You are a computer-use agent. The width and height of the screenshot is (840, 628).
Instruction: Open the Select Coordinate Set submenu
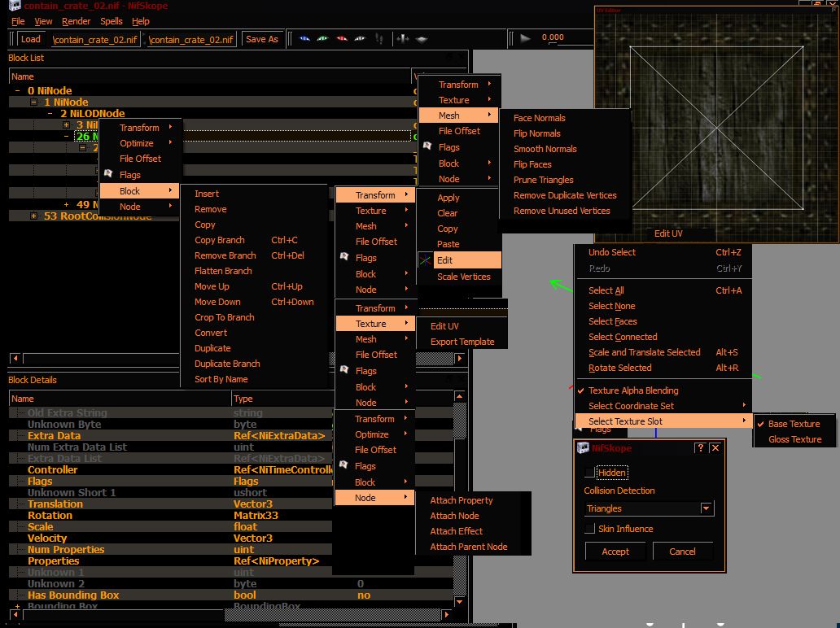point(663,406)
